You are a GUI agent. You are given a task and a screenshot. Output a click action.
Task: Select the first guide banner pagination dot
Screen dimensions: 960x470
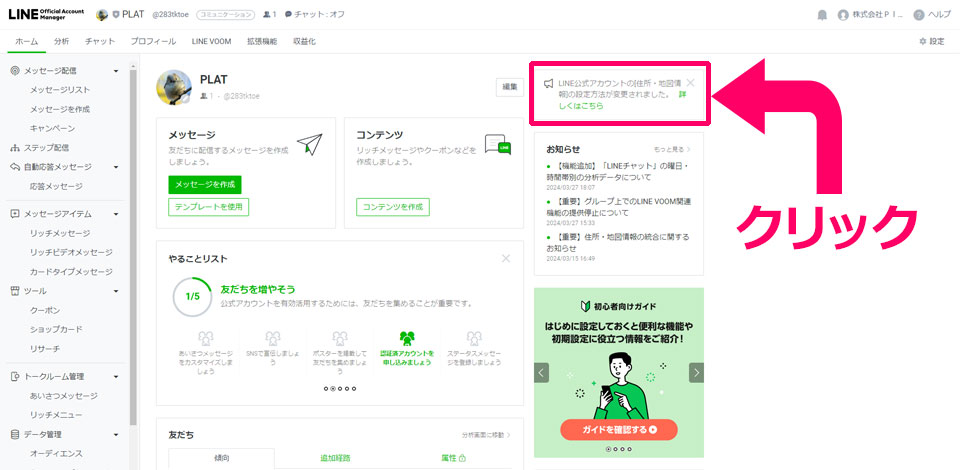click(609, 449)
